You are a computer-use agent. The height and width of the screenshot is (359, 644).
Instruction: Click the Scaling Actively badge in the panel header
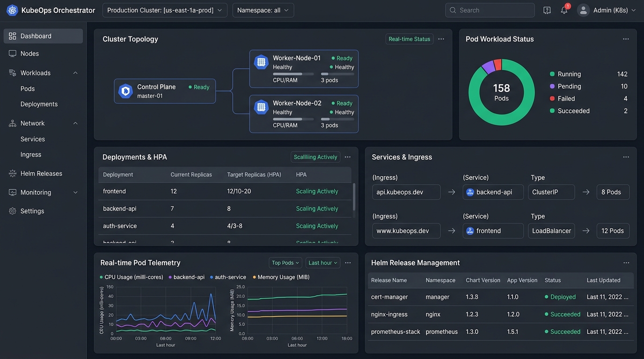click(315, 157)
